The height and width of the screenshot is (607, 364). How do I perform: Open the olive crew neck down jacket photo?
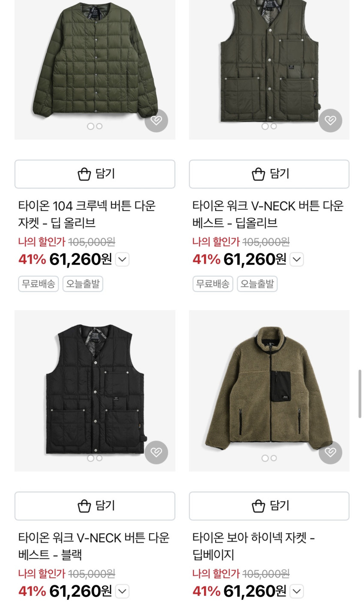(95, 64)
